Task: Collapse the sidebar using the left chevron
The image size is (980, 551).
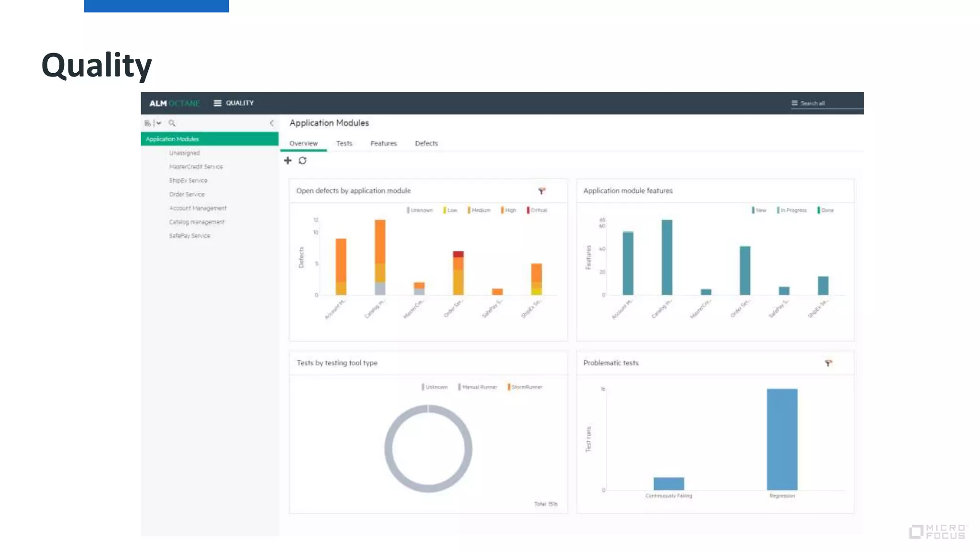Action: [271, 123]
